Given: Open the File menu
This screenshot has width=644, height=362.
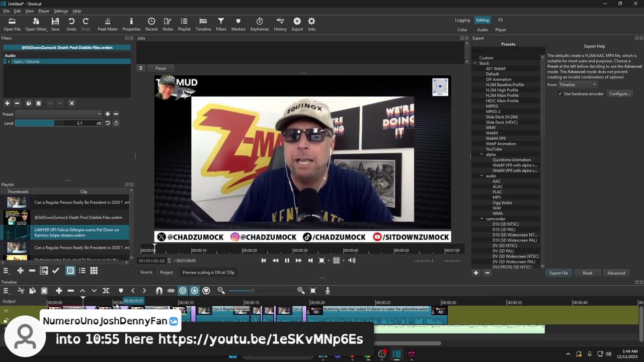Looking at the screenshot, I should tap(6, 11).
